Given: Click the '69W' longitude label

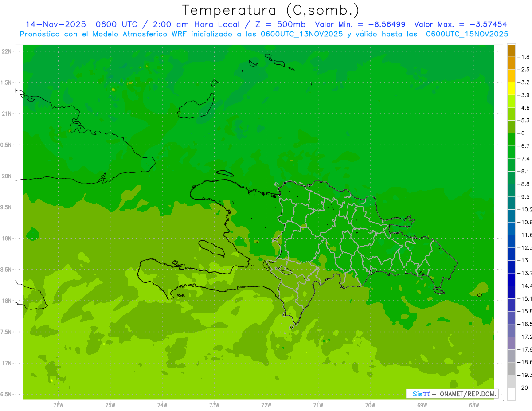Looking at the screenshot, I should 422,405.
